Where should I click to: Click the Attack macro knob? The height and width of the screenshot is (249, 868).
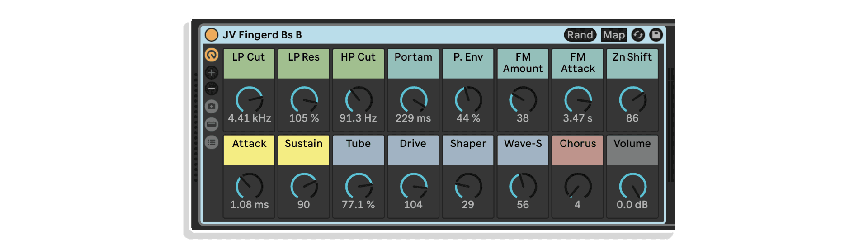249,186
